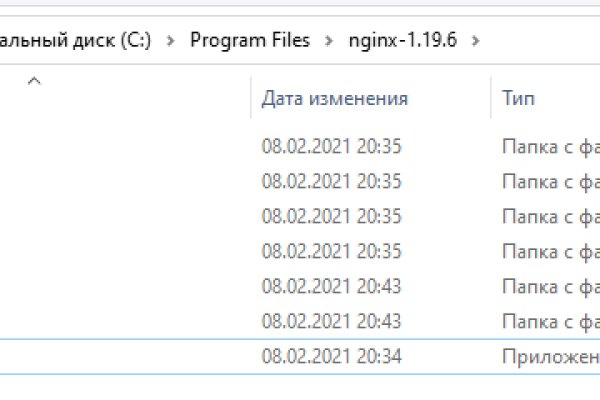Screen dimensions: 600x400
Task: Select first row dated 08.02.2021 20:43
Action: click(x=331, y=286)
